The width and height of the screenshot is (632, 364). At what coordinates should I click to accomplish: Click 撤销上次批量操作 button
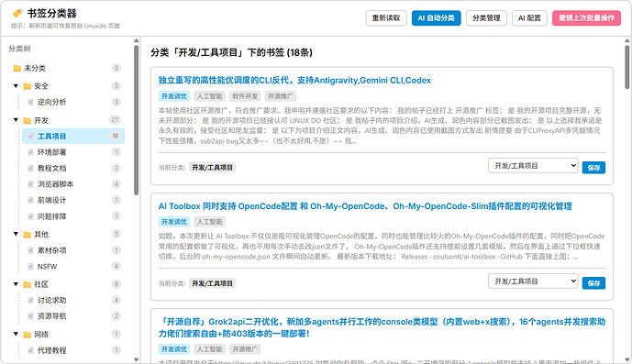click(x=586, y=18)
